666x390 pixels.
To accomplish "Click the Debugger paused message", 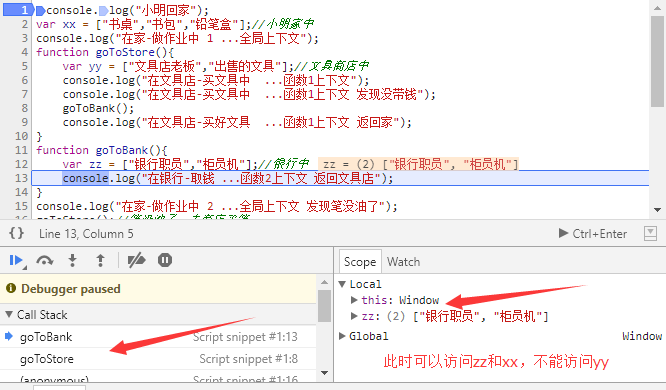I will 71,289.
